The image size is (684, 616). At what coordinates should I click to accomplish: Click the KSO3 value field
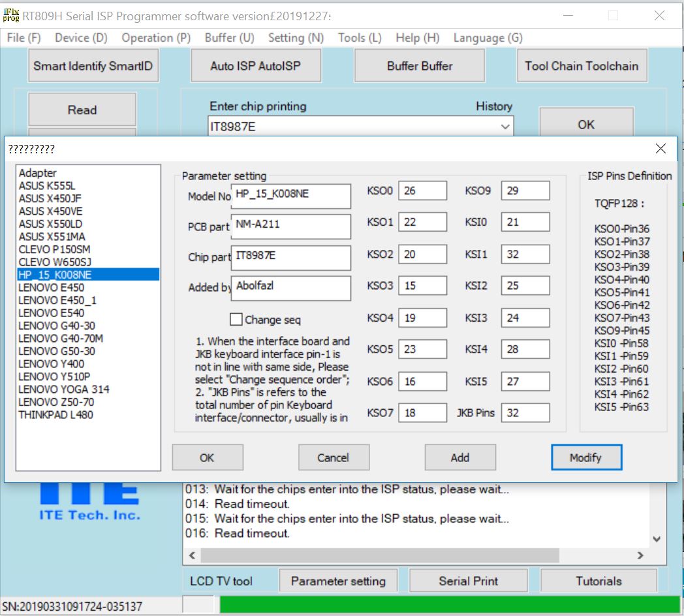(x=423, y=285)
